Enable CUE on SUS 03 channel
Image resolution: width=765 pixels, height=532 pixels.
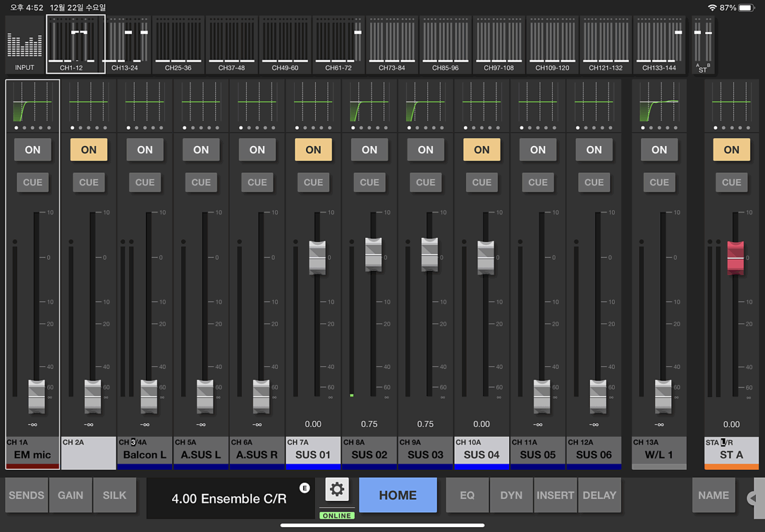click(x=426, y=182)
